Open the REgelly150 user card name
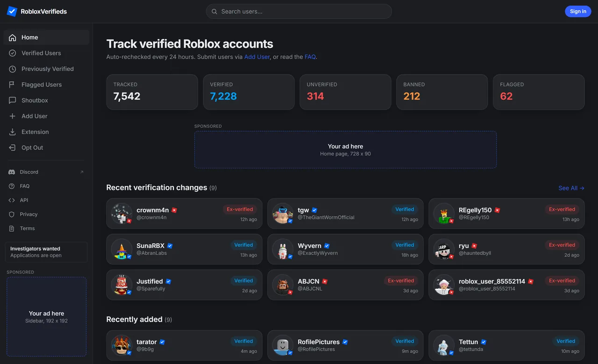The image size is (598, 364). (x=475, y=210)
